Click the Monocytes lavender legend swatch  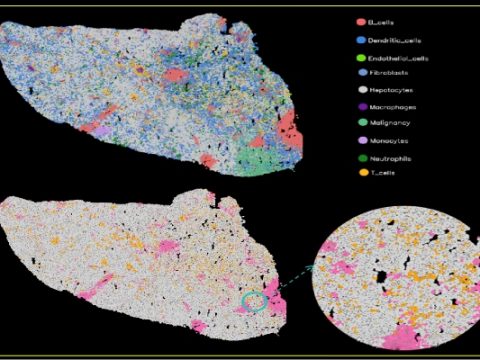point(363,140)
